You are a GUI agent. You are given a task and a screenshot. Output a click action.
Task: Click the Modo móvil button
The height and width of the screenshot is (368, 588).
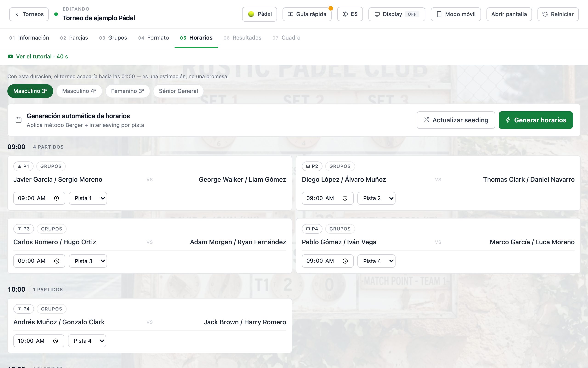pos(456,14)
